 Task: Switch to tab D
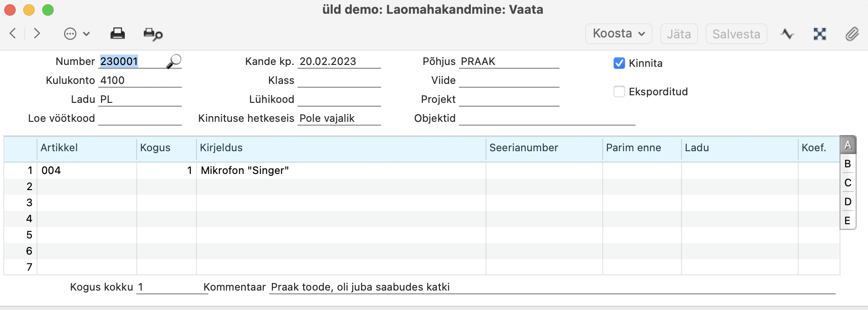pyautogui.click(x=848, y=202)
